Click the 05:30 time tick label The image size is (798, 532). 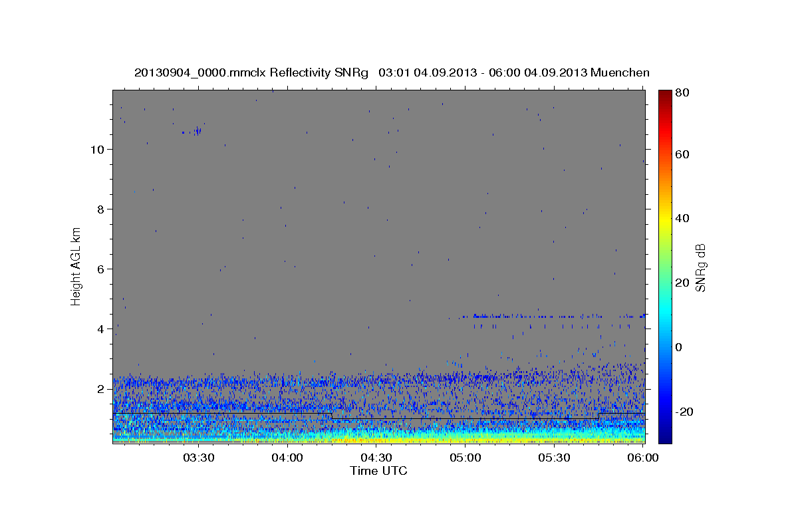[554, 458]
